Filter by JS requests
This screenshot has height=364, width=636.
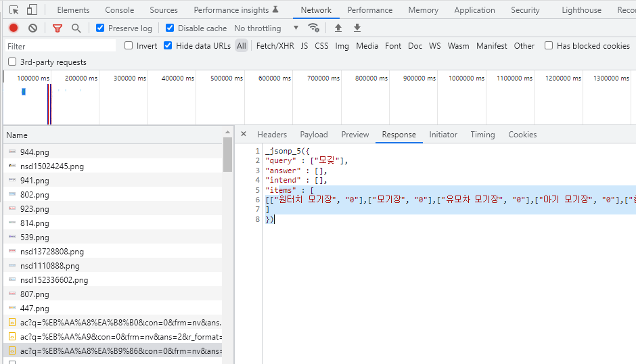point(304,46)
